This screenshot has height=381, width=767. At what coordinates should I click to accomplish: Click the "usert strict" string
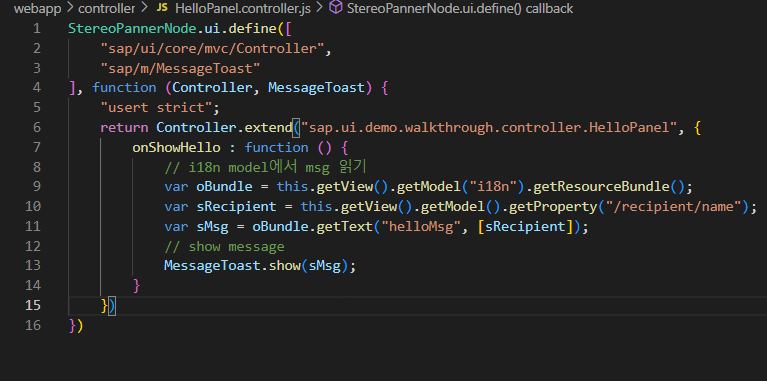(x=156, y=108)
